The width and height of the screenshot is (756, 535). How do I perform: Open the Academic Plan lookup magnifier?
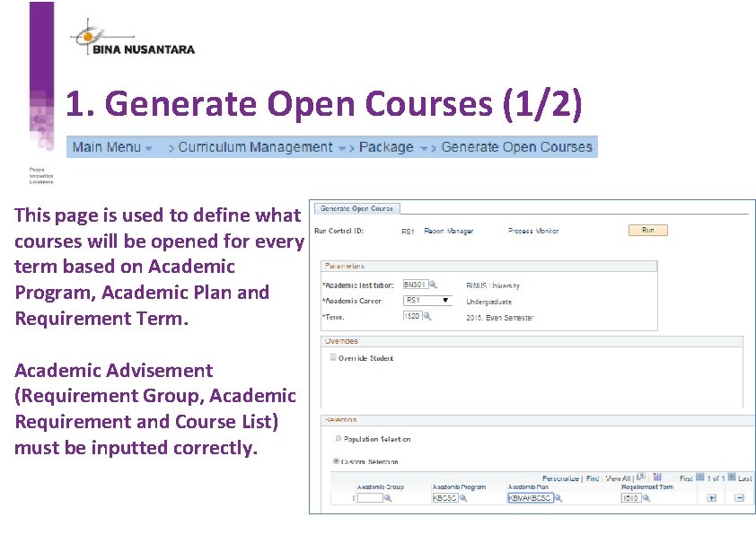click(557, 499)
